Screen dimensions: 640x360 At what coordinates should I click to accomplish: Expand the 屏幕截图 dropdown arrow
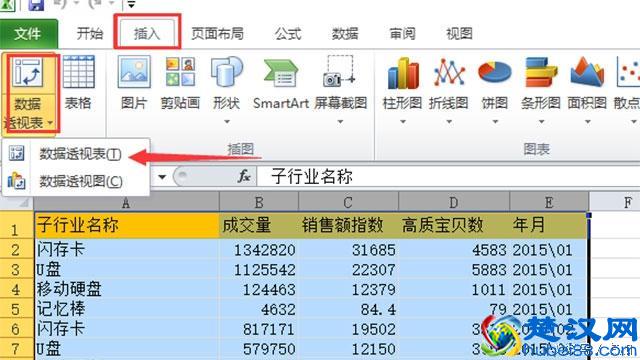[340, 122]
